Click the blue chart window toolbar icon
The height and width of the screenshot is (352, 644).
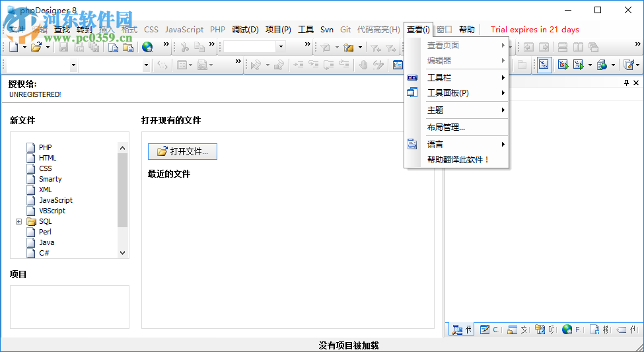tap(398, 65)
